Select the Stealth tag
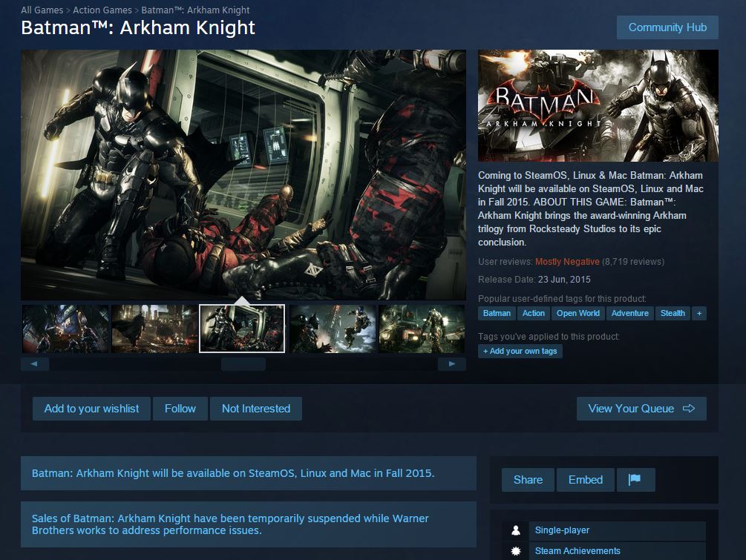The height and width of the screenshot is (560, 746). click(673, 313)
